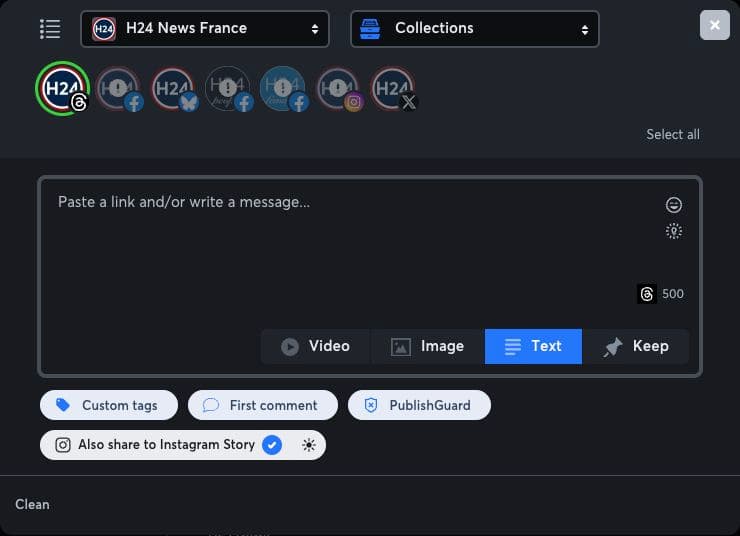Toggle the Bluesky H24 account avatar
Image resolution: width=740 pixels, height=536 pixels.
pyautogui.click(x=174, y=89)
